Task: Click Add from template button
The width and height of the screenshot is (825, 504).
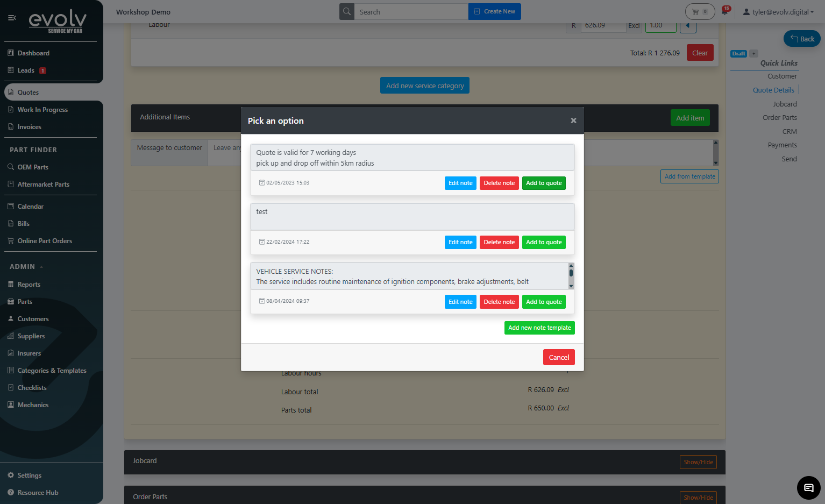Action: [689, 176]
